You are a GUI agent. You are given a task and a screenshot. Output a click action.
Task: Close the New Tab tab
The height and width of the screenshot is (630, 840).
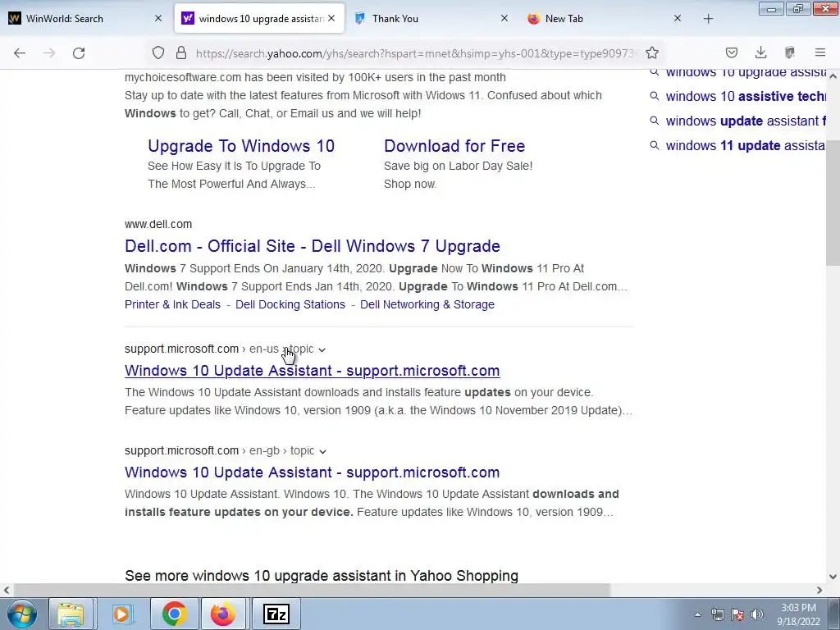click(677, 18)
